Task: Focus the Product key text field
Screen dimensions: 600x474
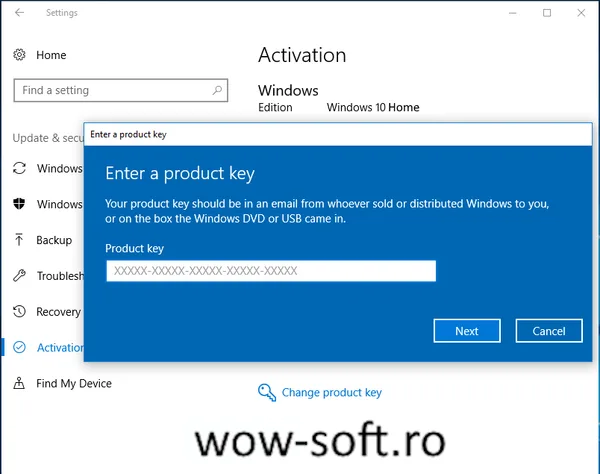Action: [271, 271]
